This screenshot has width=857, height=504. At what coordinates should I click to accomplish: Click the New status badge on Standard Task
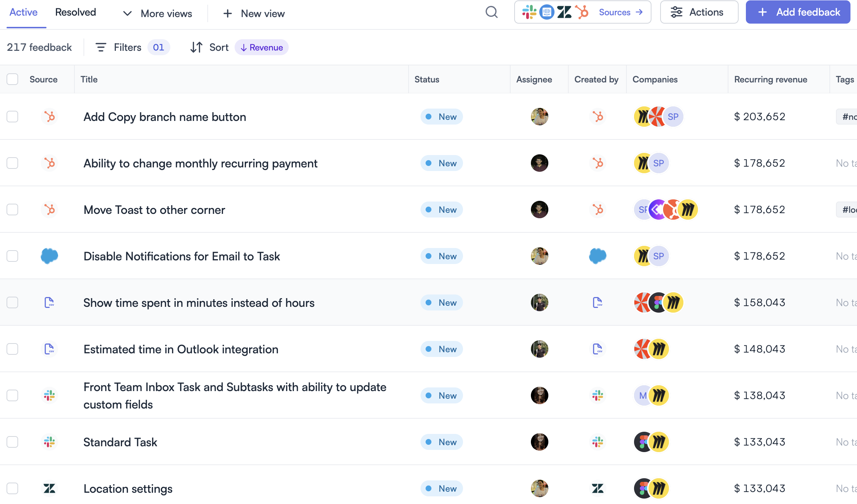[x=442, y=442]
